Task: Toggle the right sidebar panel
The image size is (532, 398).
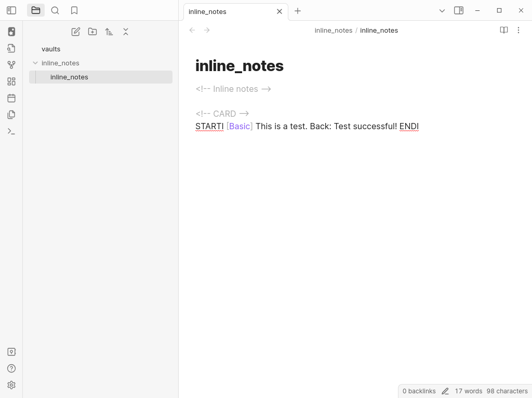Action: tap(459, 10)
